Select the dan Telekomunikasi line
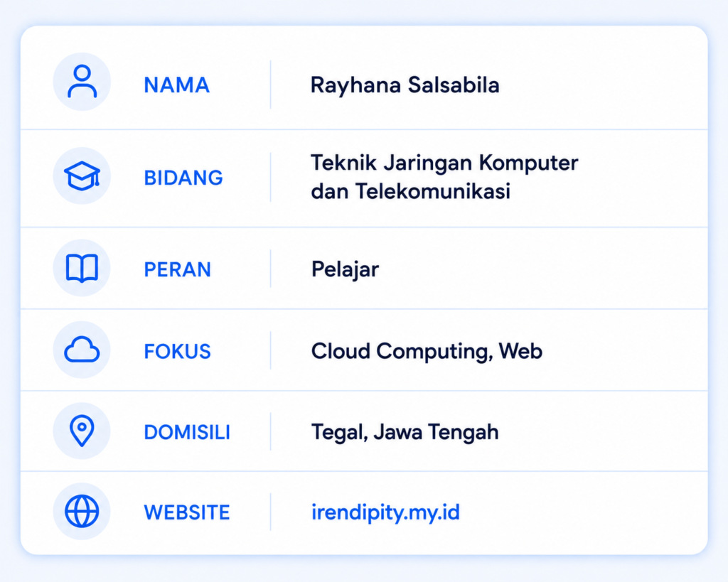Screen dimensions: 728x582 410,191
